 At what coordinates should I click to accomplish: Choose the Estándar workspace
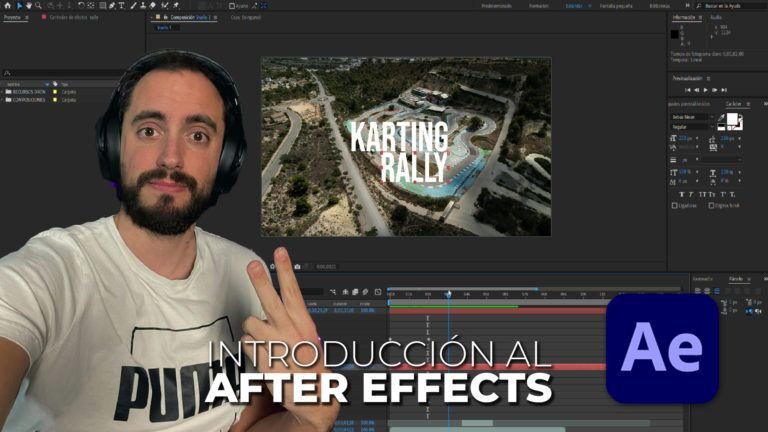[x=574, y=6]
